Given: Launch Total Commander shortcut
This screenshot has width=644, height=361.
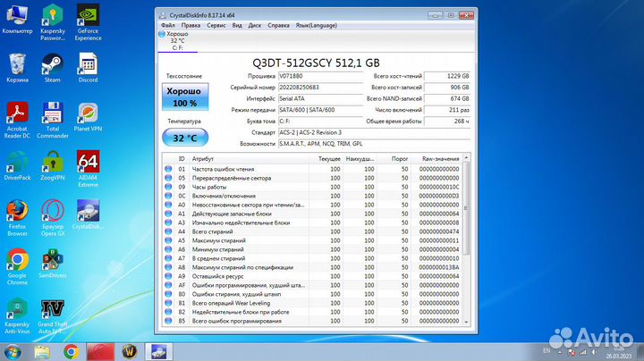Looking at the screenshot, I should tap(53, 121).
